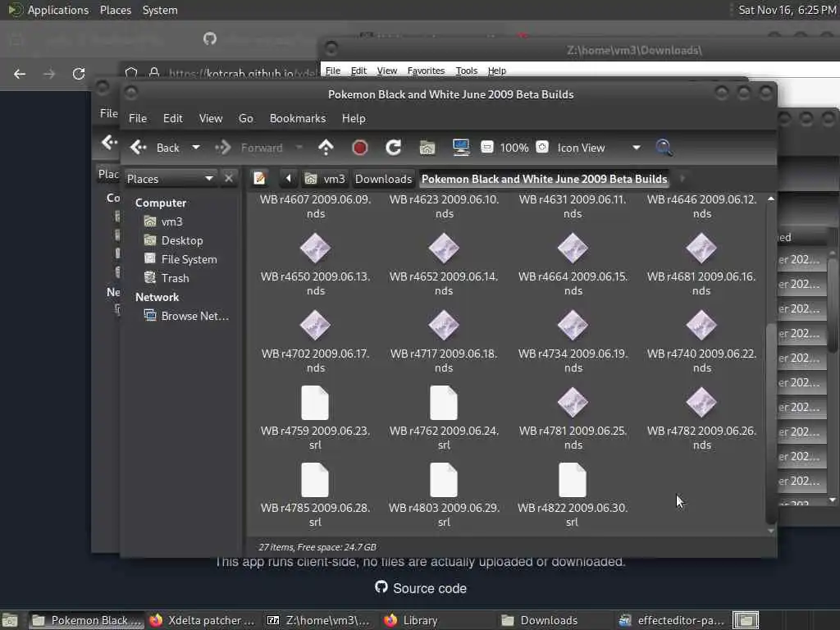Open the File menu in the file manager
840x630 pixels.
pyautogui.click(x=138, y=118)
